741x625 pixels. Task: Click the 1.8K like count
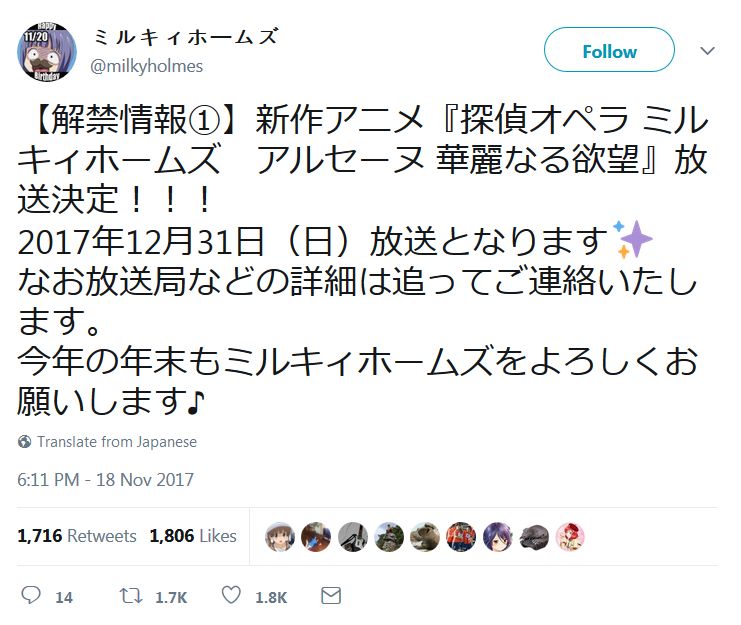click(x=271, y=597)
